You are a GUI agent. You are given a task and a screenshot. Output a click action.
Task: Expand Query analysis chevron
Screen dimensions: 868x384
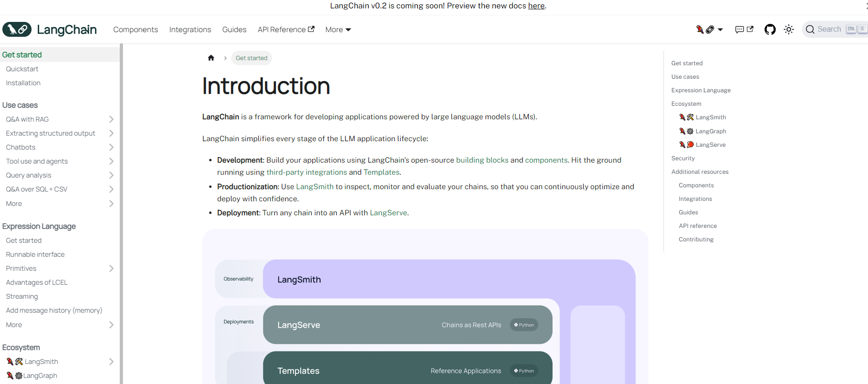pos(111,175)
